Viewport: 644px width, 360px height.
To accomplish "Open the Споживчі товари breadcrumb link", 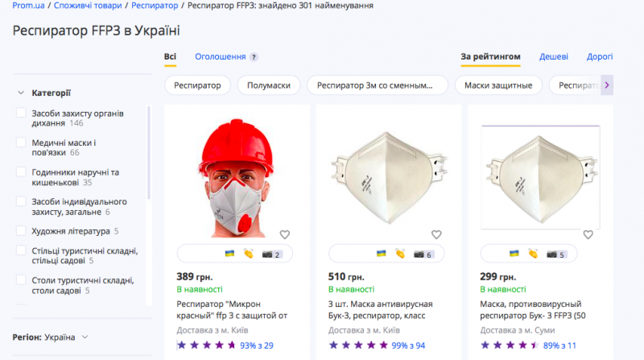I will pos(89,6).
